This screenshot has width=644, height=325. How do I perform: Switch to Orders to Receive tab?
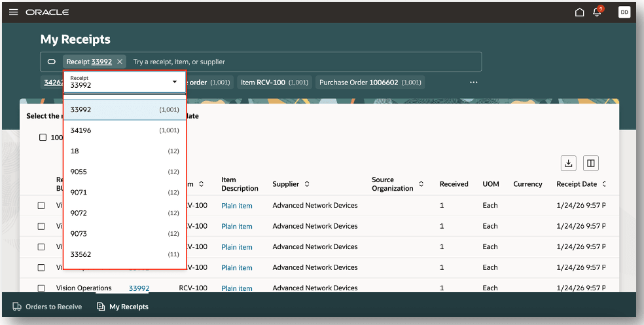[48, 307]
